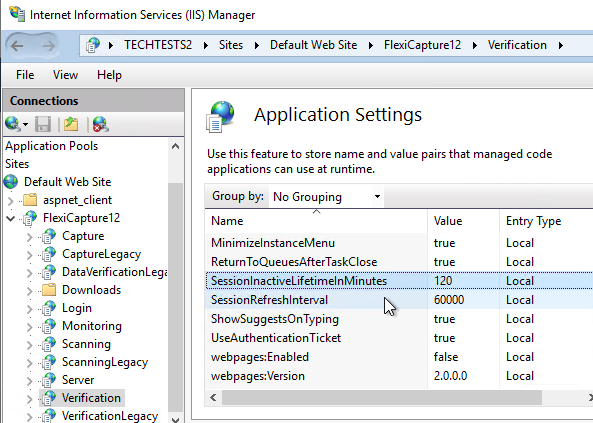The width and height of the screenshot is (593, 423).
Task: Select the Default Web Site globe icon
Action: pyautogui.click(x=11, y=182)
